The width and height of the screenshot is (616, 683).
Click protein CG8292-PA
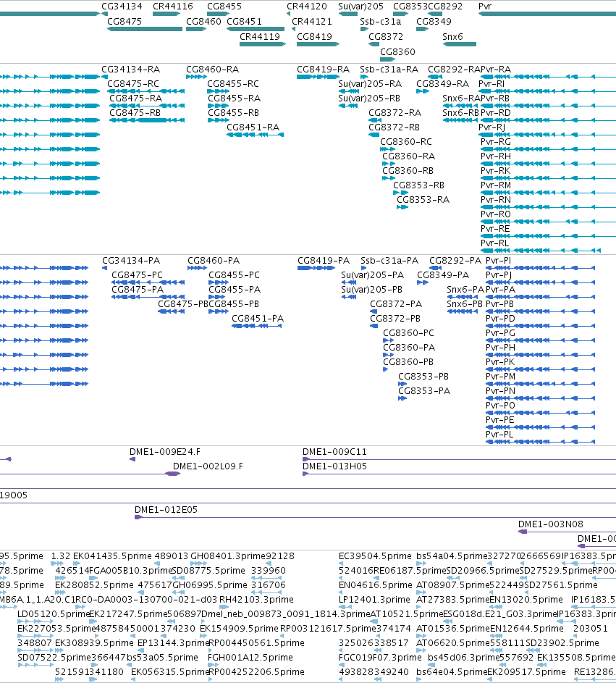click(x=455, y=261)
